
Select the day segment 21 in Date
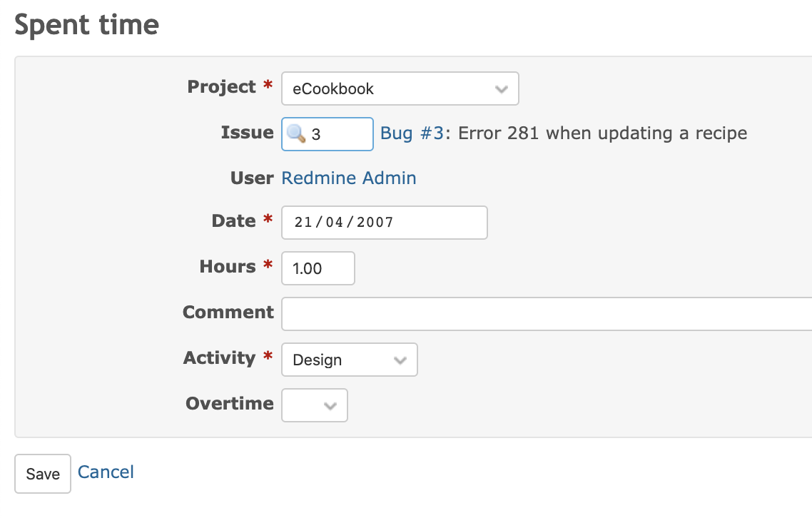click(303, 222)
